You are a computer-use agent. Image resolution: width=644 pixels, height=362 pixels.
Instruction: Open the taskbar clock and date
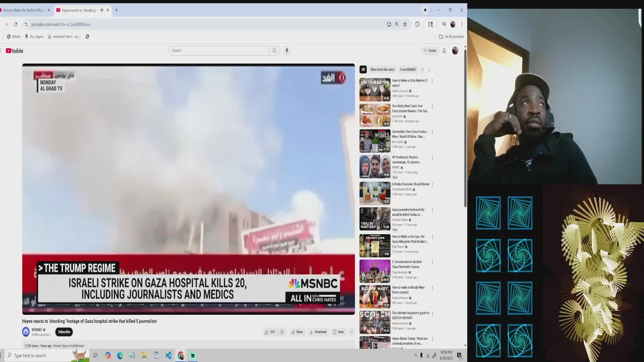446,355
